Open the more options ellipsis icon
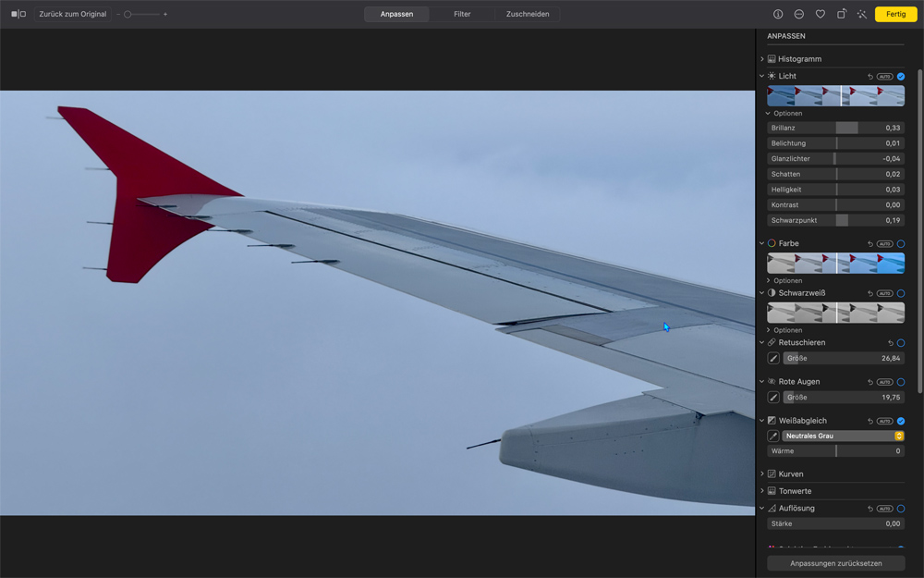Viewport: 924px width, 578px height. (799, 14)
